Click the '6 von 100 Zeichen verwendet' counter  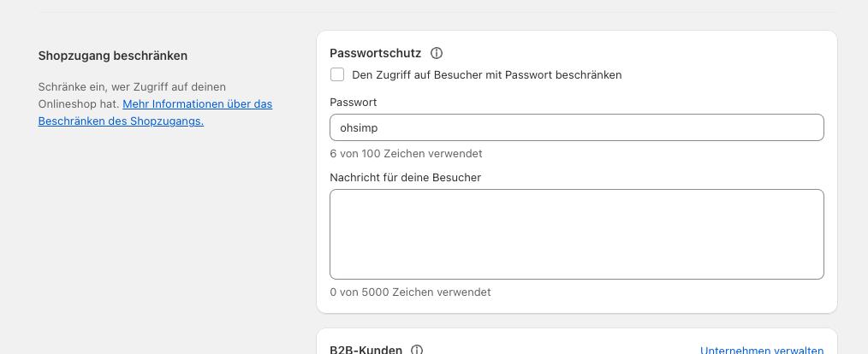[x=406, y=153]
